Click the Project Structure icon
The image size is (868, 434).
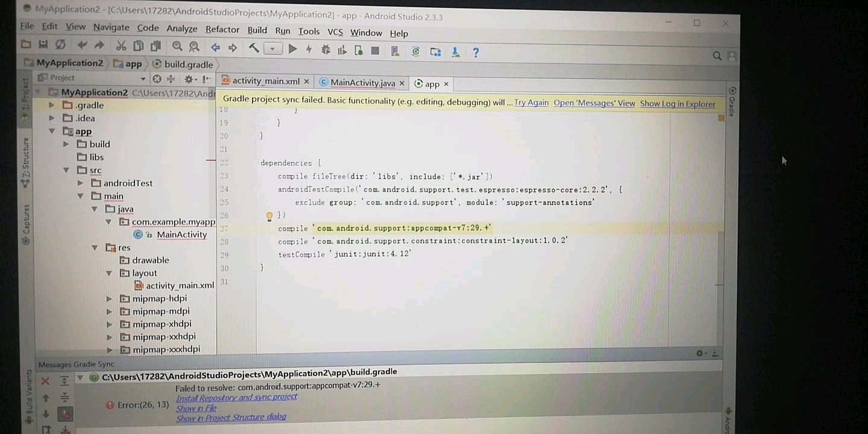point(435,52)
